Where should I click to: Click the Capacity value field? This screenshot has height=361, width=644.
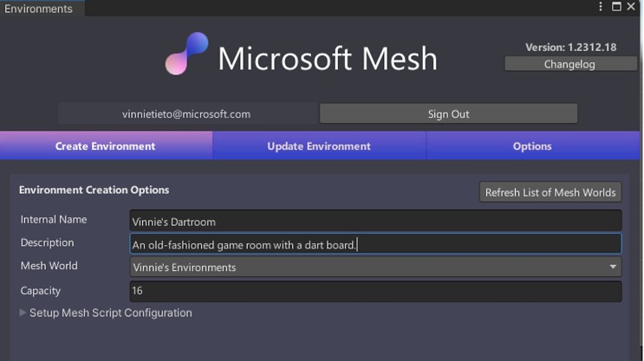[x=375, y=291]
